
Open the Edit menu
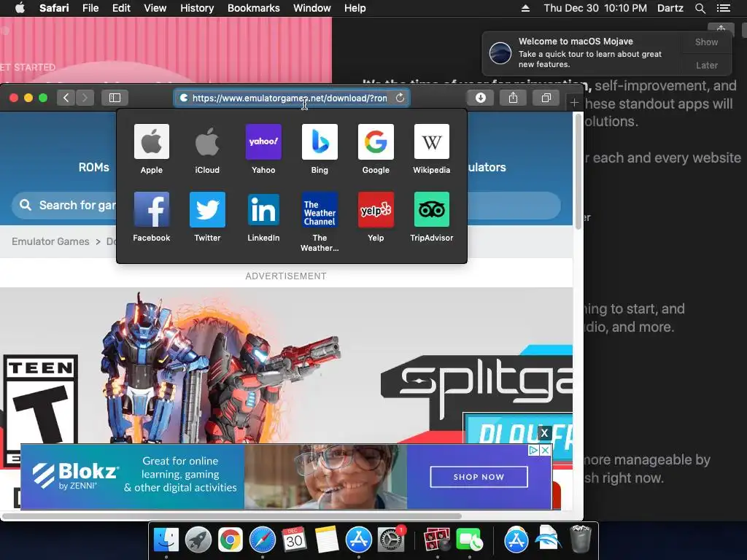(x=122, y=8)
